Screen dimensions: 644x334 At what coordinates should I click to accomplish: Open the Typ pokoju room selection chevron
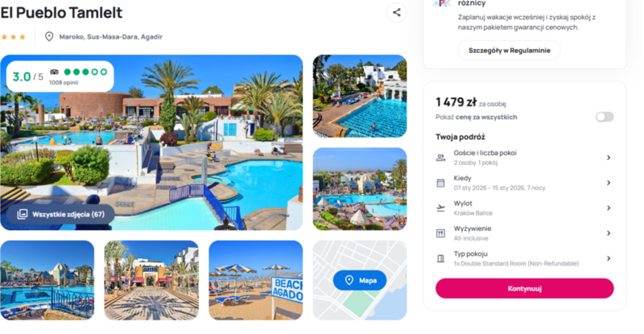click(609, 258)
